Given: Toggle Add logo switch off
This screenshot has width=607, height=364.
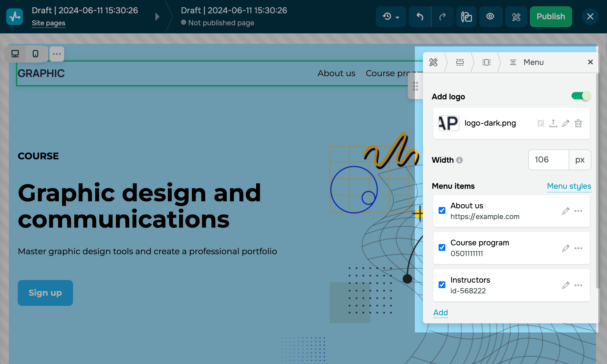Looking at the screenshot, I should [581, 96].
